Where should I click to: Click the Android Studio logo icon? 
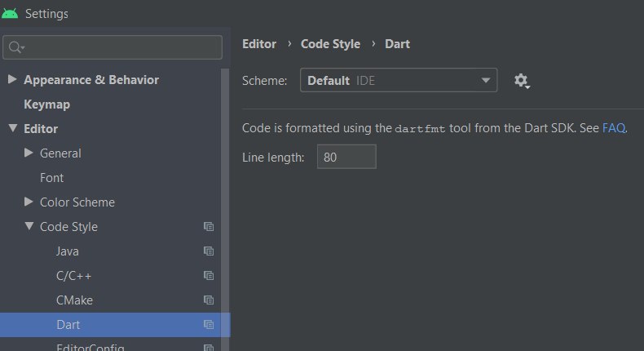coord(10,14)
